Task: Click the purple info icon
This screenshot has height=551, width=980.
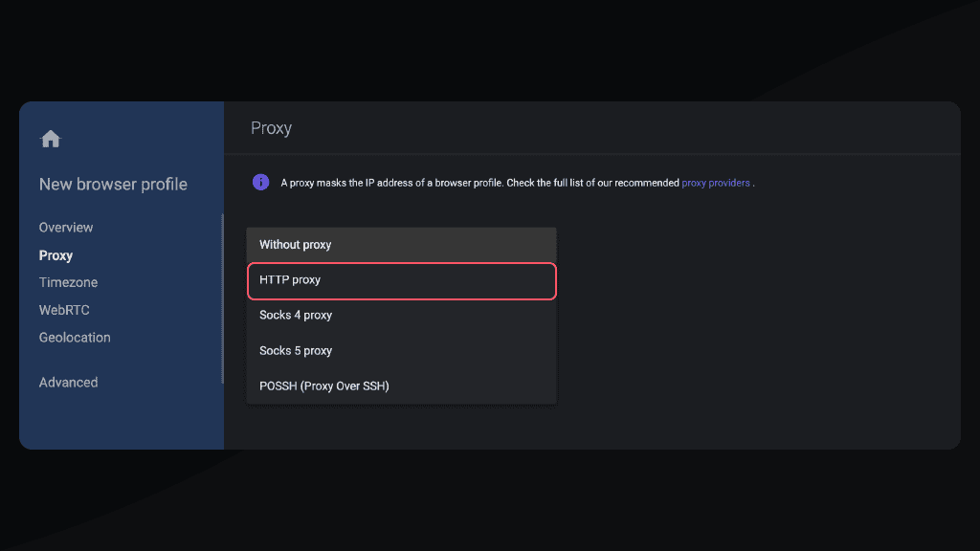Action: [260, 182]
